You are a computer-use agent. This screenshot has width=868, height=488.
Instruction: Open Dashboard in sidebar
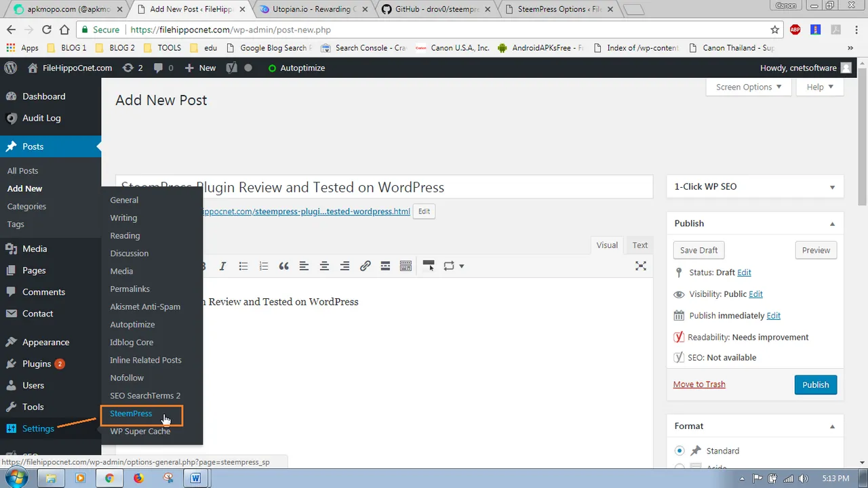[43, 96]
